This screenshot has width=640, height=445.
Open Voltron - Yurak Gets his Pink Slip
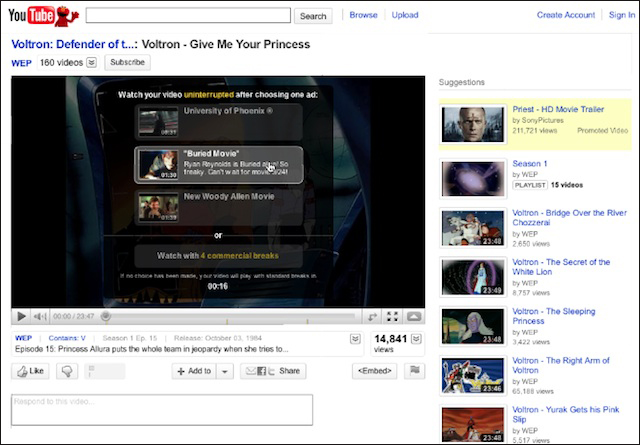point(566,414)
